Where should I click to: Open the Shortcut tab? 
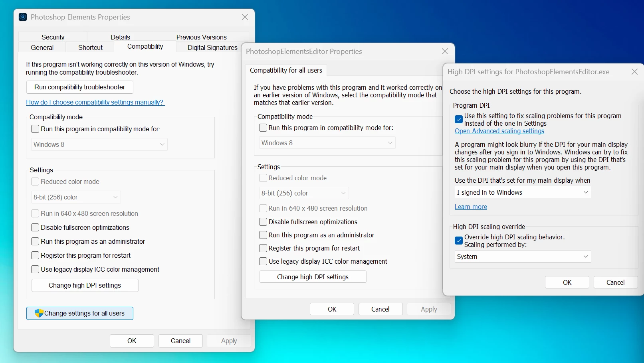pos(90,47)
